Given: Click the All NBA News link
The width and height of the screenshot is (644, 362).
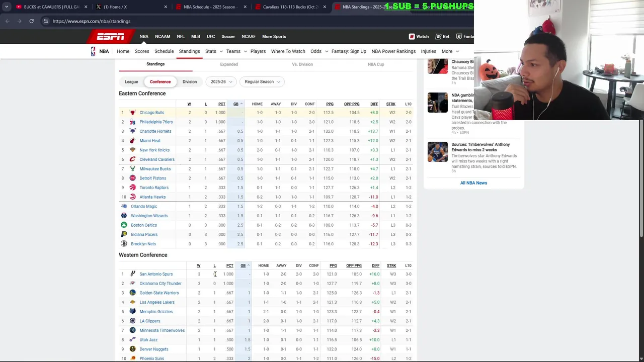Looking at the screenshot, I should [x=473, y=183].
